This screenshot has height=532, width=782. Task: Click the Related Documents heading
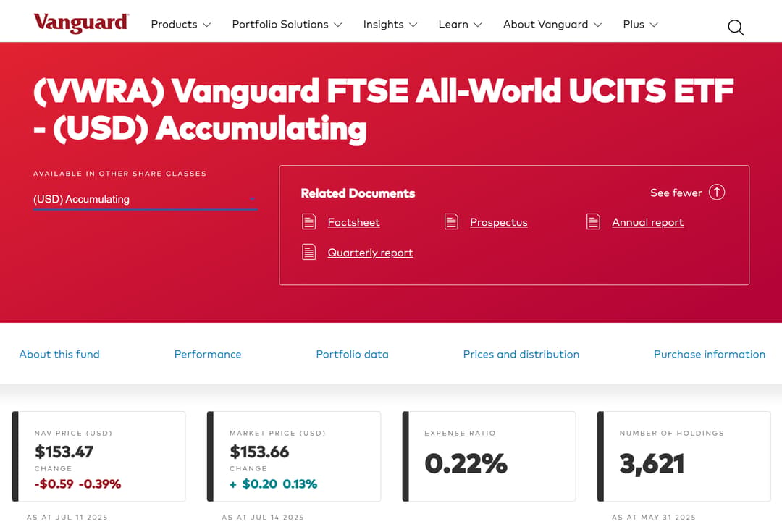point(358,193)
